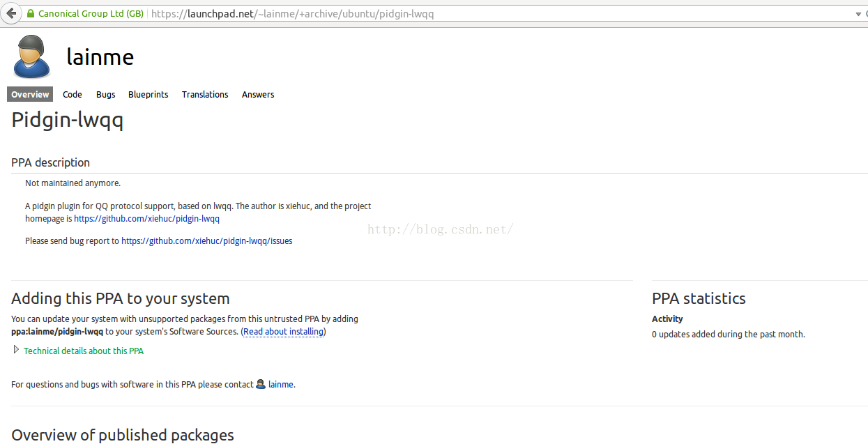Switch to the Bugs tab
The image size is (868, 444).
point(106,94)
